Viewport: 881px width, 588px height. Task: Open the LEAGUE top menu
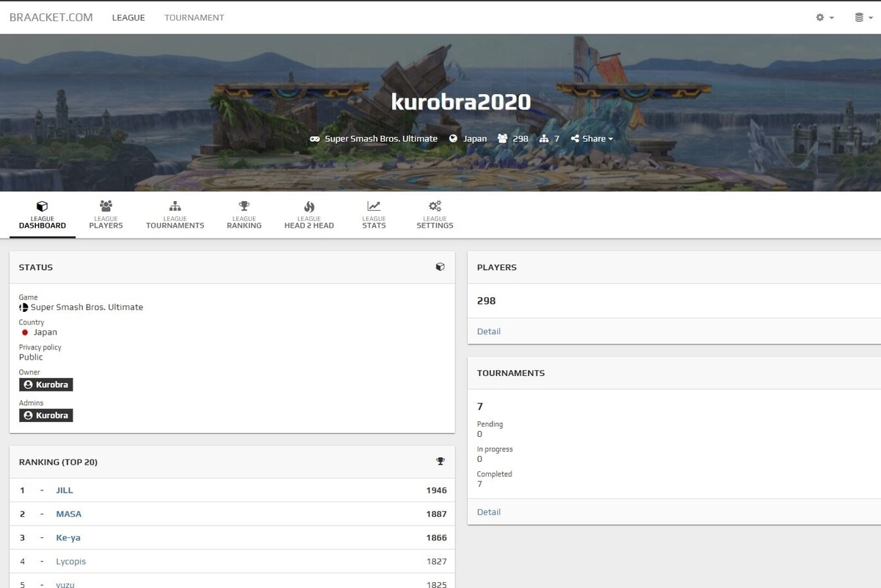(x=128, y=18)
